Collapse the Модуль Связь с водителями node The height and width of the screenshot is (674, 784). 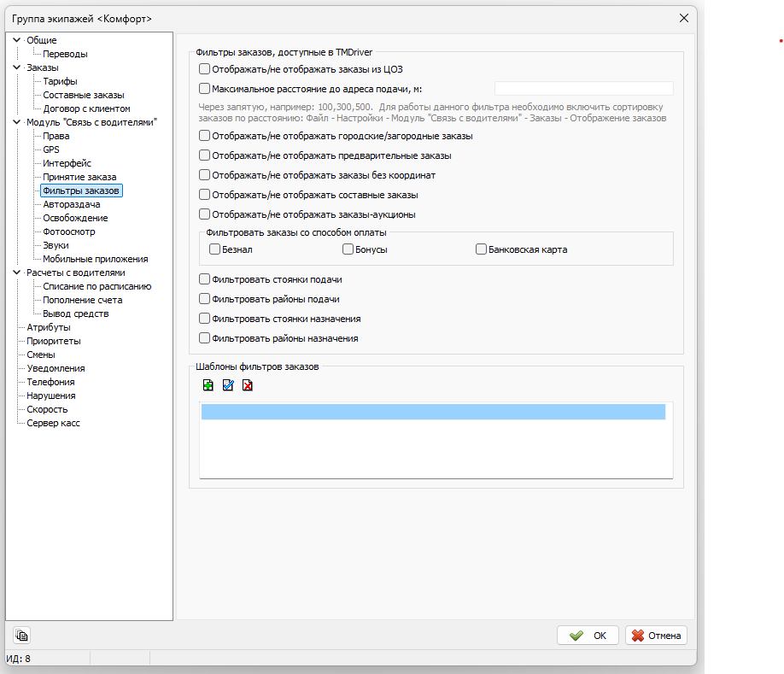coord(16,122)
